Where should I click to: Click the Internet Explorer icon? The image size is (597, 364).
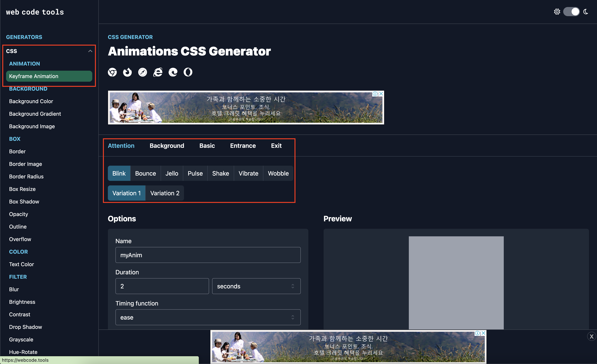[x=158, y=72]
